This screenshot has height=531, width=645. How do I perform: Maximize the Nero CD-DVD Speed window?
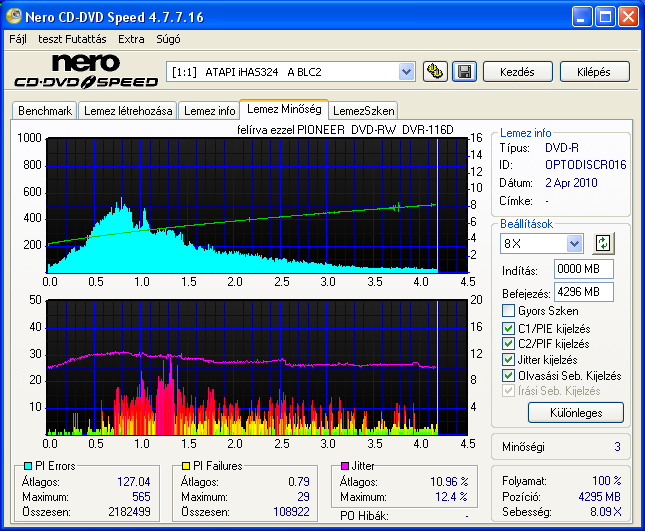coord(605,17)
